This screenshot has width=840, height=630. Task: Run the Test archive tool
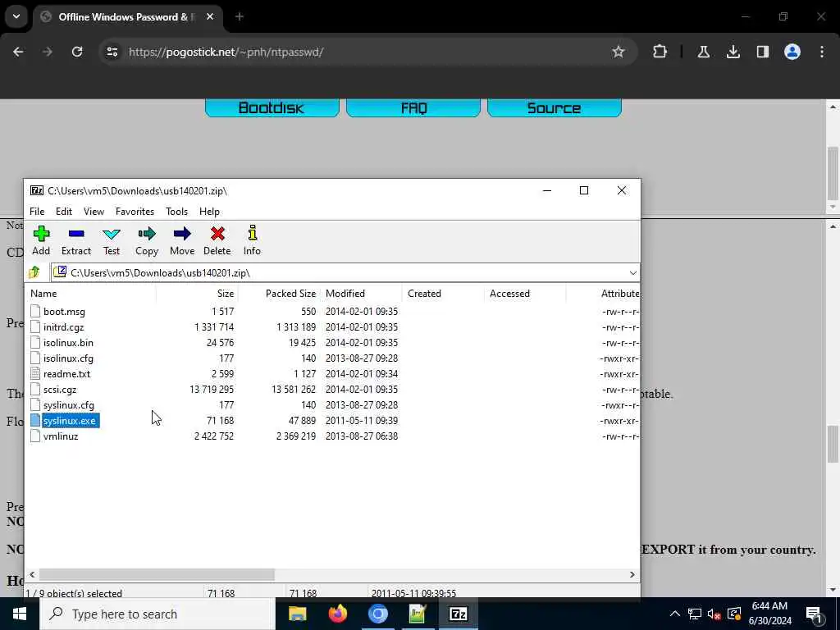(x=112, y=240)
